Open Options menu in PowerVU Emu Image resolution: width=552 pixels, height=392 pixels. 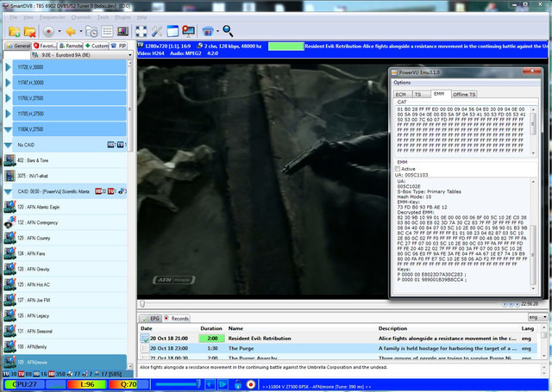[x=402, y=82]
